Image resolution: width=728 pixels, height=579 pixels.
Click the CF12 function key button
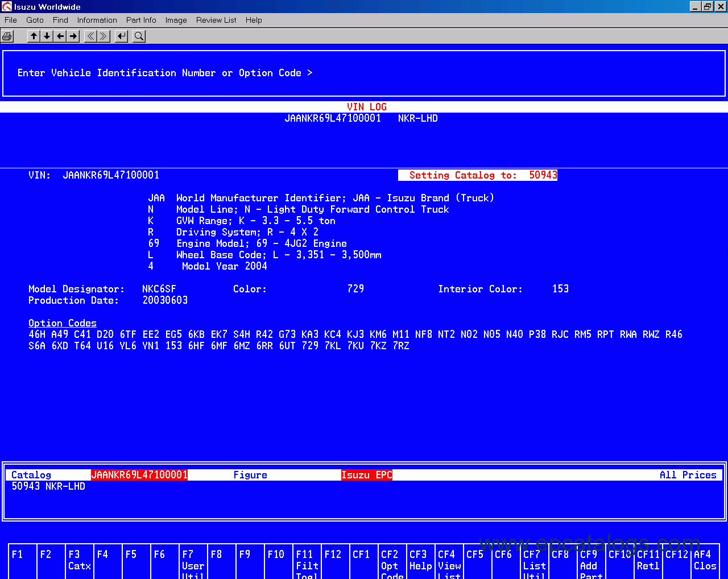(677, 561)
